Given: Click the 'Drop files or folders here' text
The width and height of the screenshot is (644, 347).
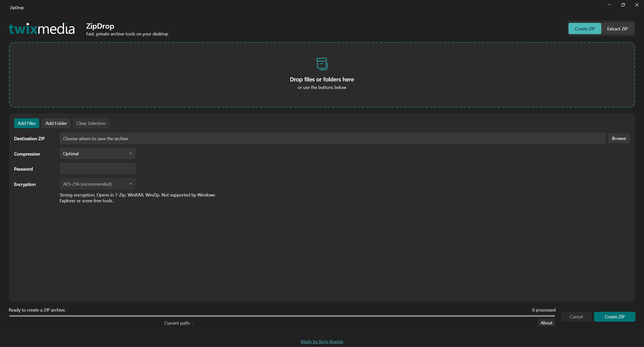Looking at the screenshot, I should click(x=322, y=79).
